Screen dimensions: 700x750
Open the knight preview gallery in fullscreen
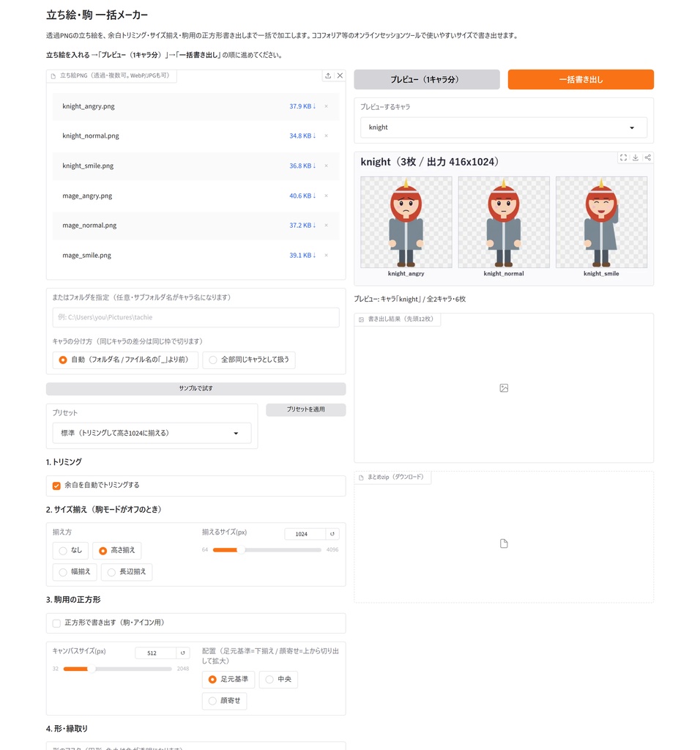coord(624,157)
